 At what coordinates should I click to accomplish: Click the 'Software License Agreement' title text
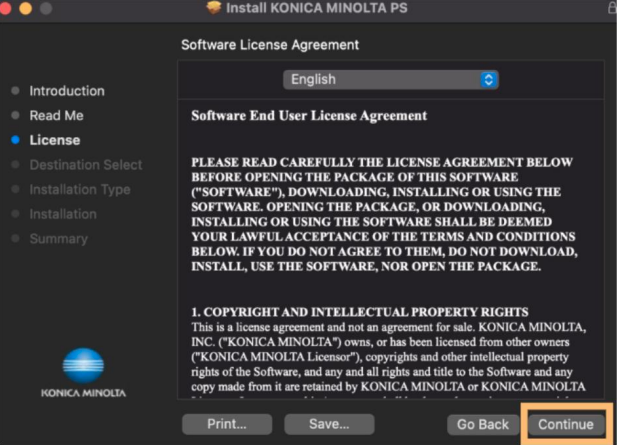[270, 45]
